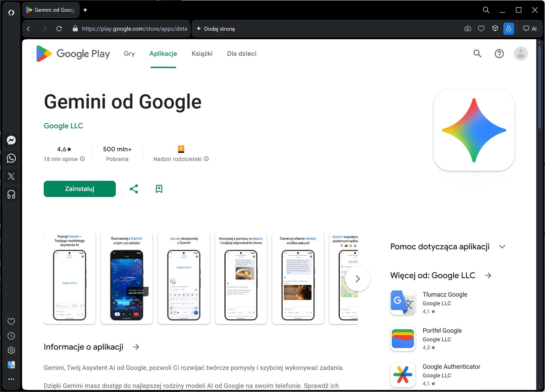Open the extensions cube icon
The width and height of the screenshot is (545, 392).
(495, 29)
